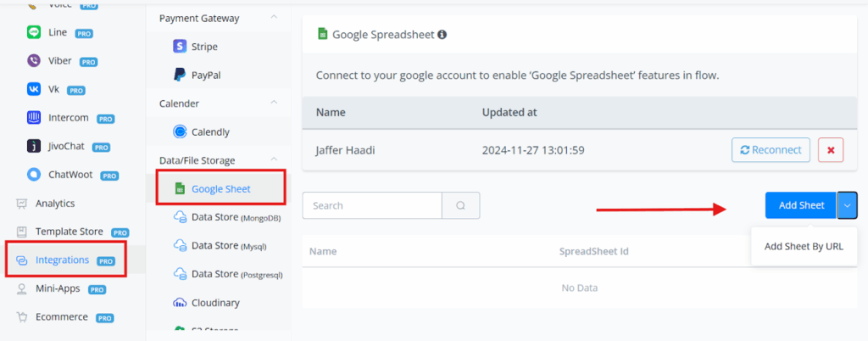Click the PayPal logo icon
Viewport: 868px width, 341px height.
[x=180, y=75]
